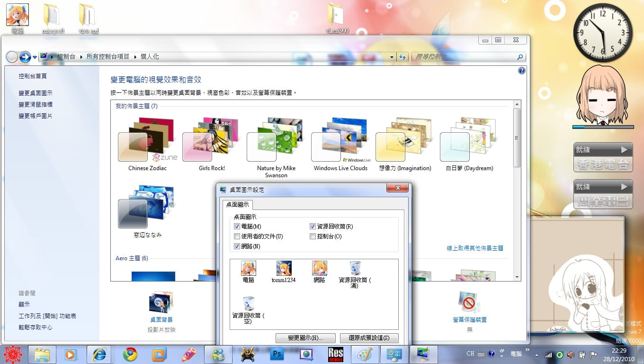
Task: Open 變更滑鼠指標 from the sidebar
Action: pyautogui.click(x=36, y=104)
